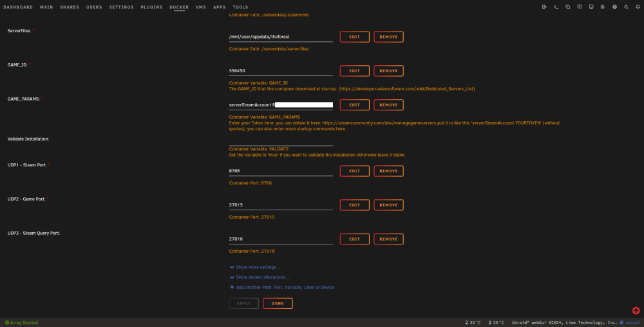The height and width of the screenshot is (327, 644).
Task: Click Edit for UDP2 Game Port
Action: click(354, 205)
